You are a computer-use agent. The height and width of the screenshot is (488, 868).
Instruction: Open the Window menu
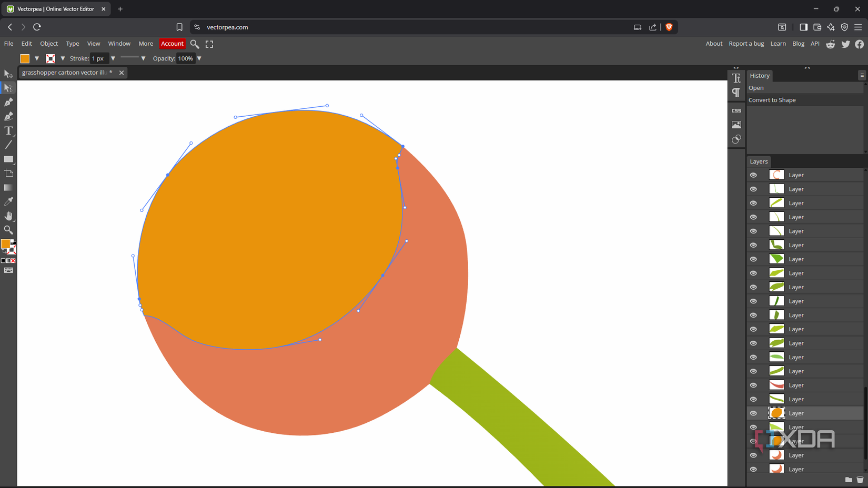pyautogui.click(x=119, y=44)
